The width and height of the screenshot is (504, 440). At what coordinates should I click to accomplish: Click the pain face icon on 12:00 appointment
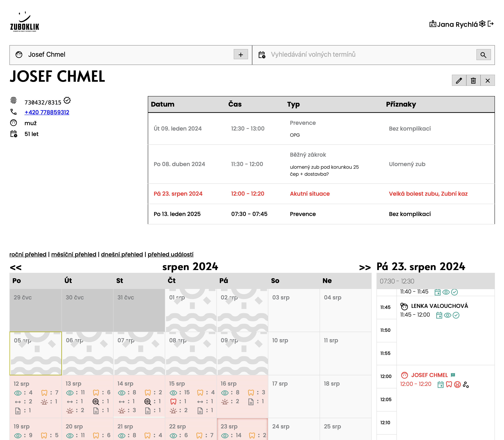[x=457, y=384]
